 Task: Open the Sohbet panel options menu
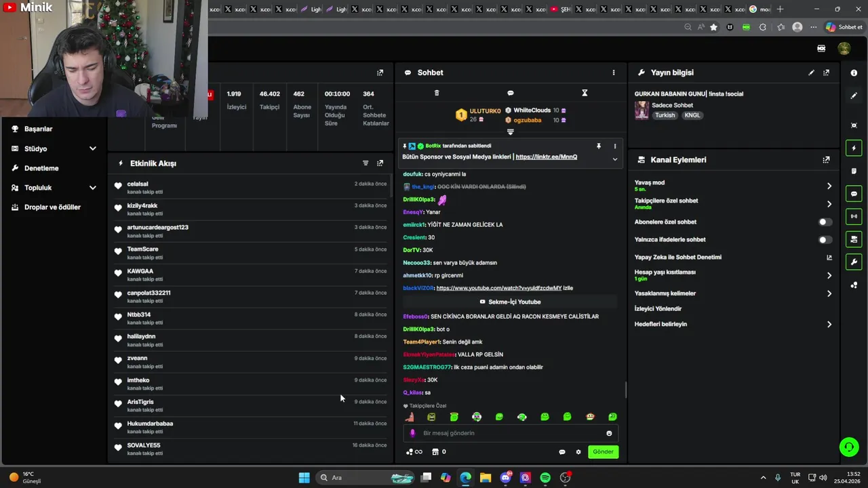pos(614,73)
